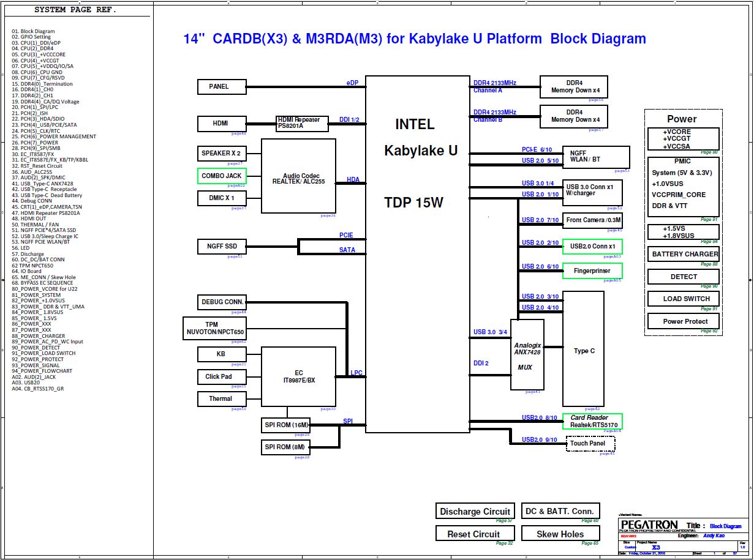Click the 'USB 3.0 3/4' signal label
Viewport: 754px width, 560px height.
[490, 332]
